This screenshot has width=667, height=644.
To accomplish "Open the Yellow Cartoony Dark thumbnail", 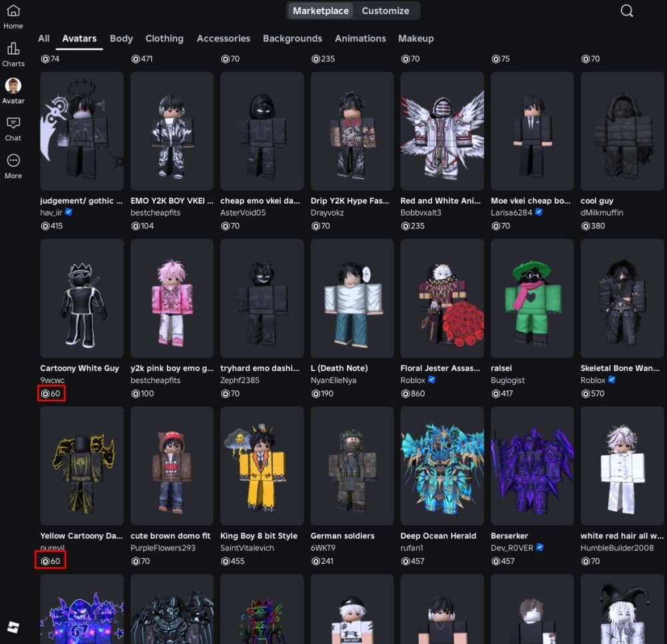I will [x=81, y=466].
